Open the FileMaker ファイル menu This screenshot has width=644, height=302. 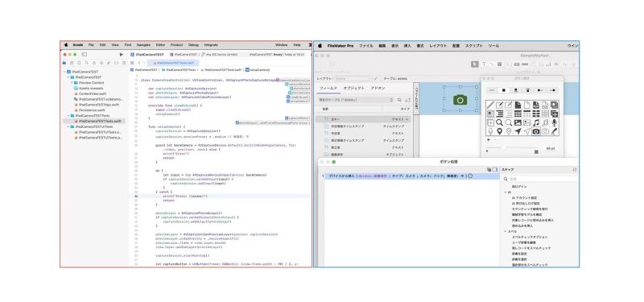click(x=366, y=46)
